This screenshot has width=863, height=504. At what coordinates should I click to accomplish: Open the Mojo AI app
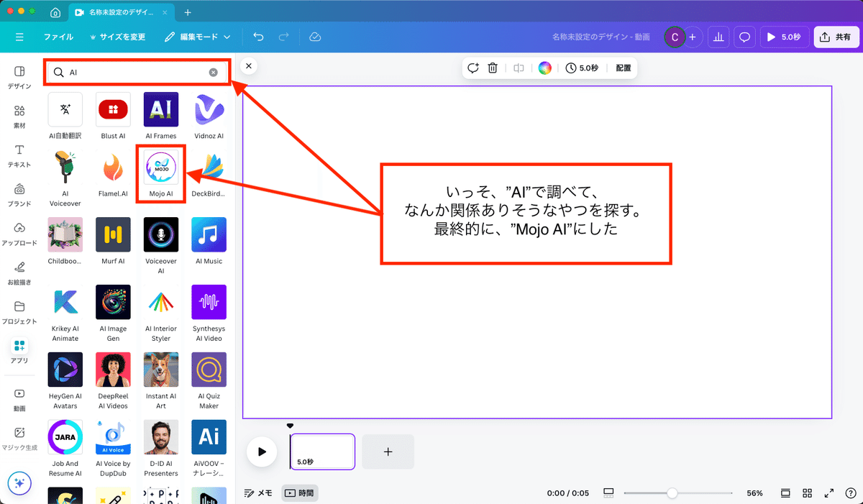[x=161, y=168]
